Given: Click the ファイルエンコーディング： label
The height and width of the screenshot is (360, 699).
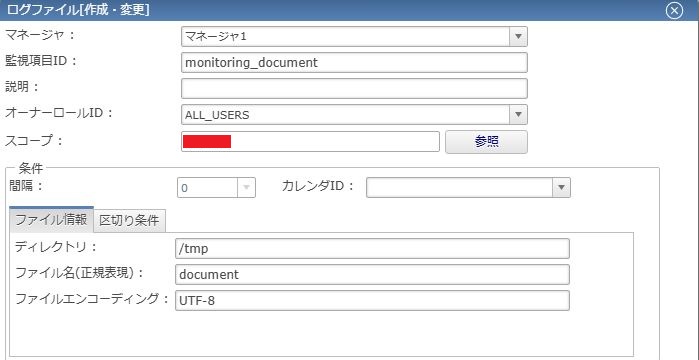Looking at the screenshot, I should [x=93, y=299].
